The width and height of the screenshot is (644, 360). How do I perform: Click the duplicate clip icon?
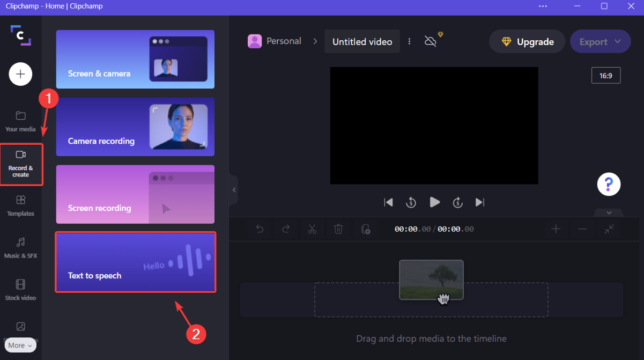point(365,229)
